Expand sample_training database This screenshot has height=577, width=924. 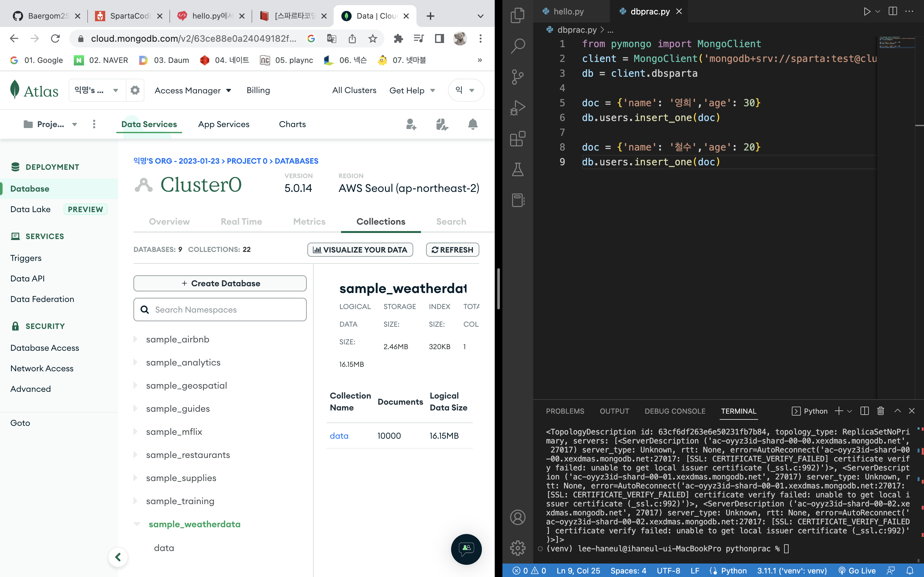(x=135, y=501)
